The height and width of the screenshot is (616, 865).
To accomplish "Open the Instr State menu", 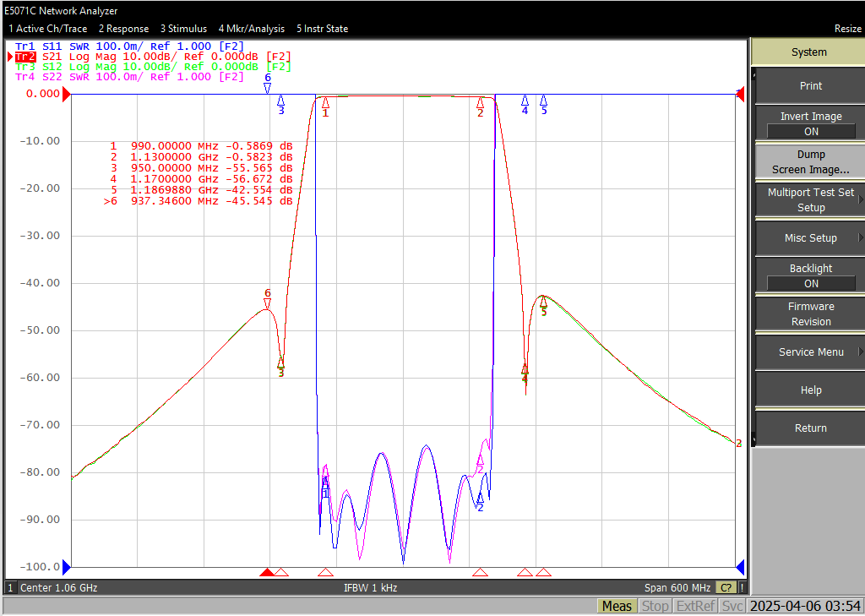I will click(322, 29).
